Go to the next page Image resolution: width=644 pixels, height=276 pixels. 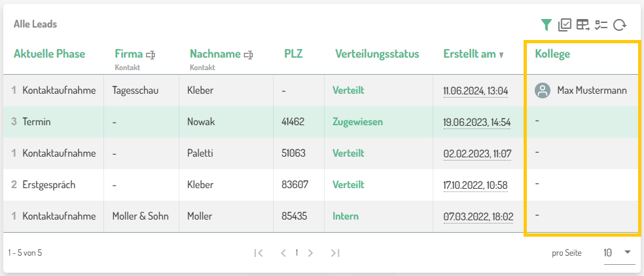[x=310, y=252]
